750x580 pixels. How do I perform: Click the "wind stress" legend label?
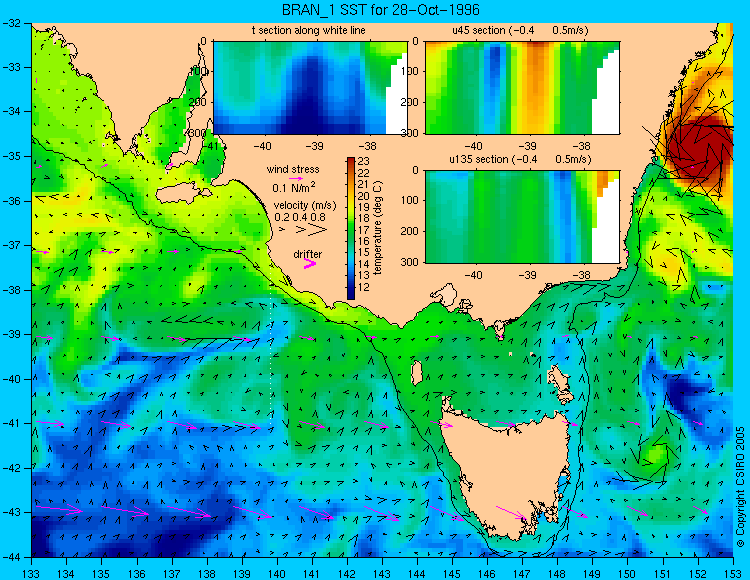point(293,169)
